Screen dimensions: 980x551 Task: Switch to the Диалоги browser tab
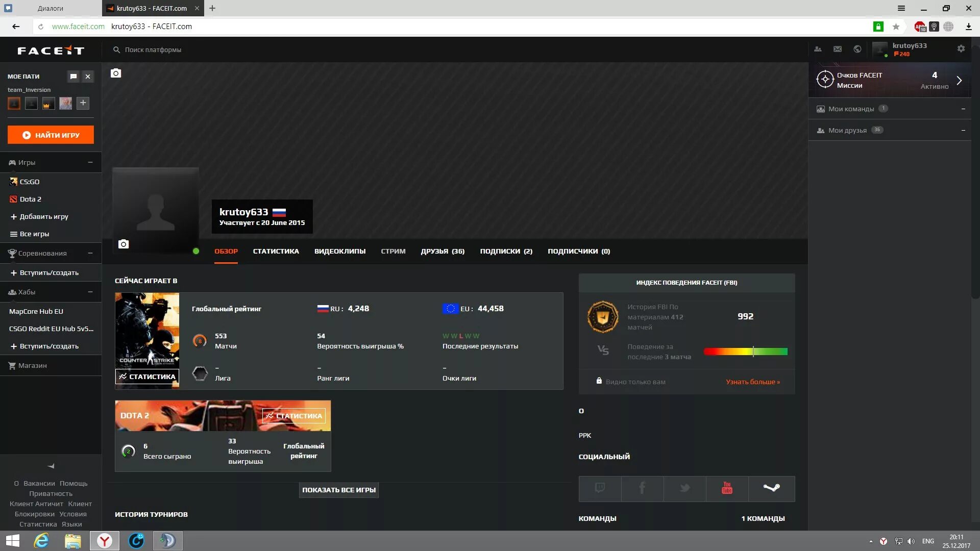[51, 8]
